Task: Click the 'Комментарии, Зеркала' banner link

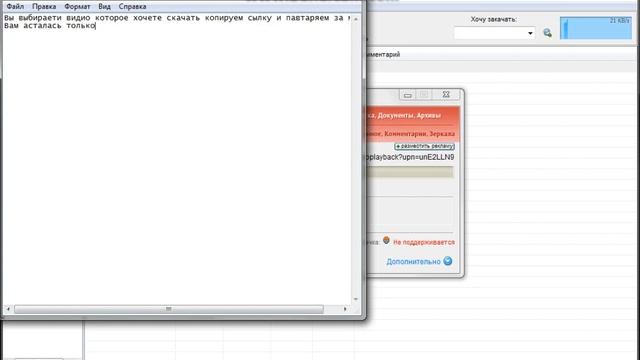Action: click(x=419, y=133)
